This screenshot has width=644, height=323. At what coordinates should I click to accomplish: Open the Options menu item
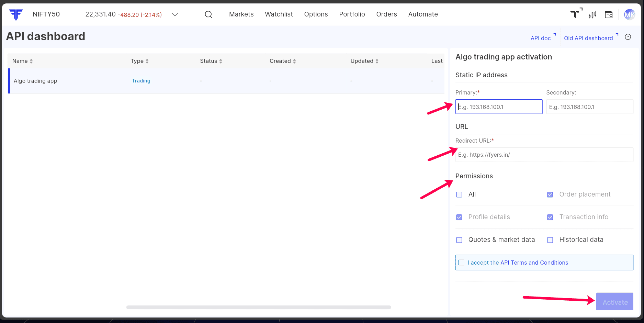pyautogui.click(x=316, y=14)
